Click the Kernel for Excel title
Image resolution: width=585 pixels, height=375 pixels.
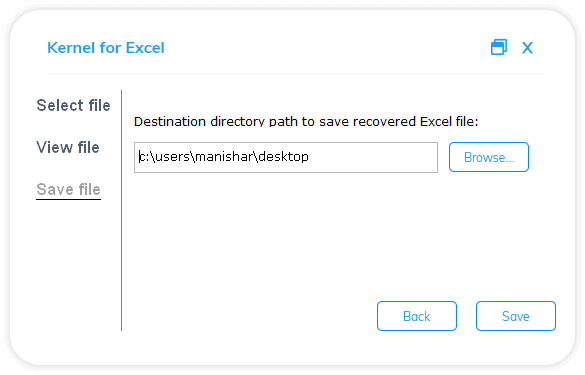pos(106,48)
